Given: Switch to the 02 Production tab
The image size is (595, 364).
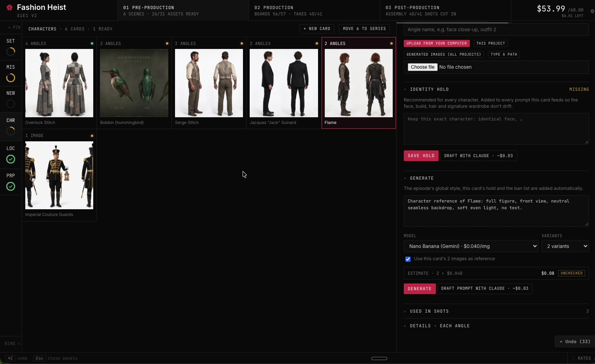Looking at the screenshot, I should pyautogui.click(x=314, y=10).
